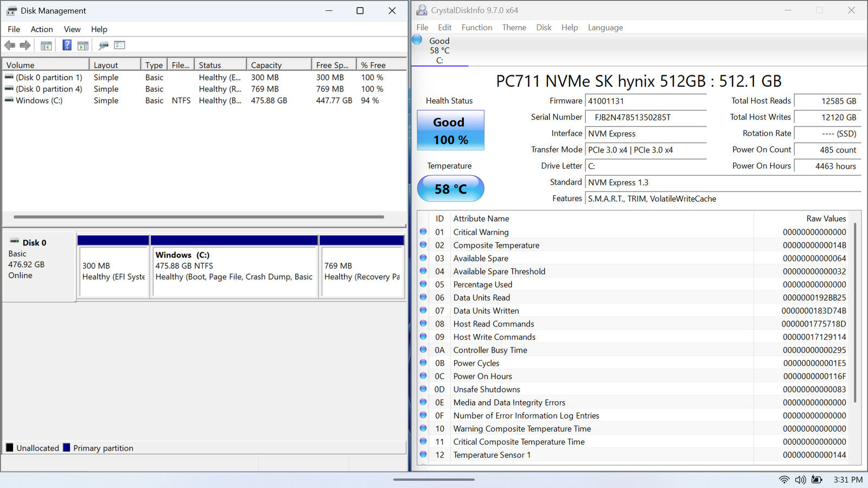Click the horizontal scrollbar under the volume list

point(199,217)
